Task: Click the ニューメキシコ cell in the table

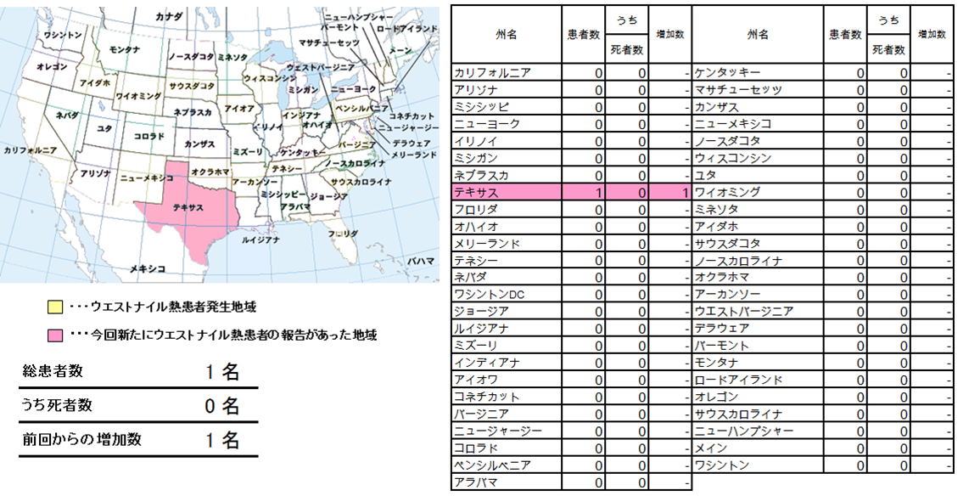Action: (759, 124)
